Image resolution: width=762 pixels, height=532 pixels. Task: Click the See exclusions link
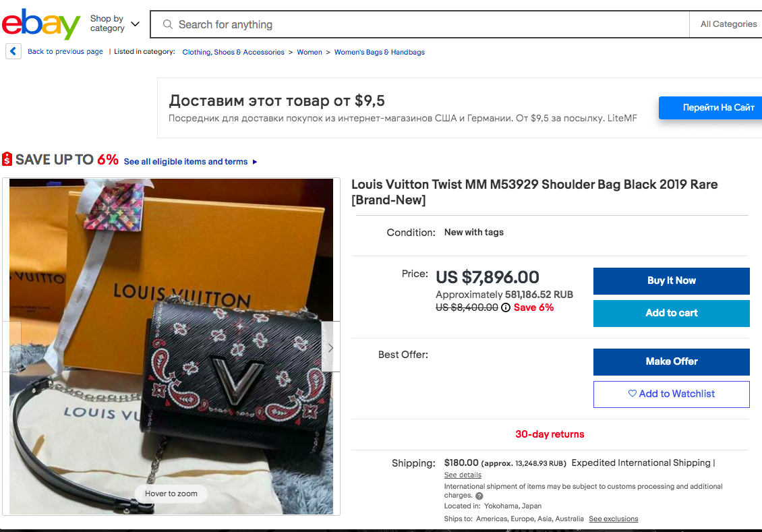613,519
